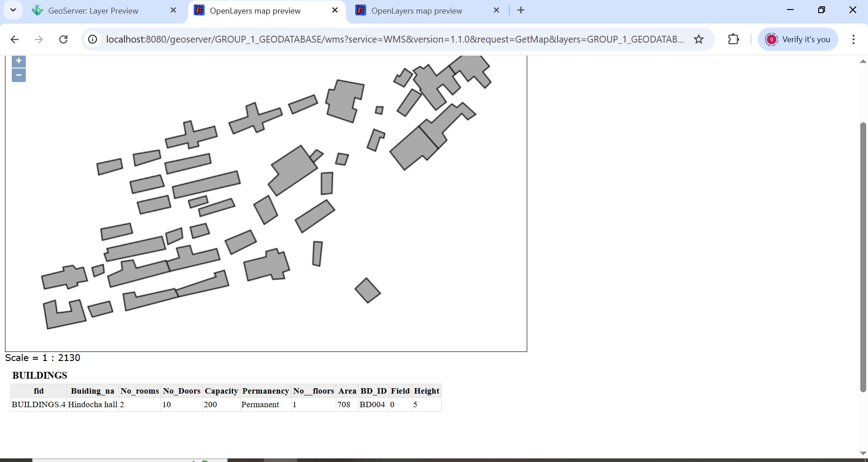Screen dimensions: 868x462
Task: Minimize the browser window
Action: click(791, 10)
